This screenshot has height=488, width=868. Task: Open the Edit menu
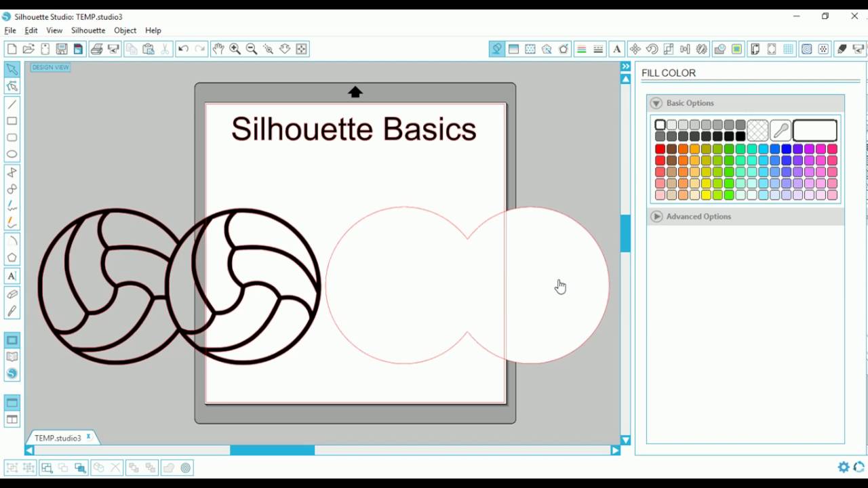tap(31, 30)
